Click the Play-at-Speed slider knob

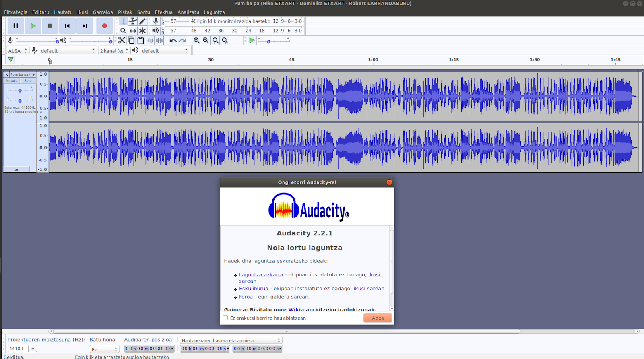coord(268,41)
